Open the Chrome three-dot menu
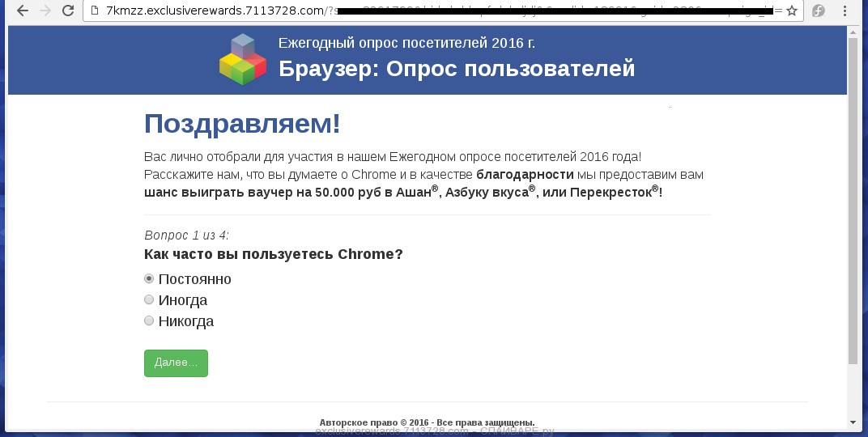The image size is (868, 437). coord(848,11)
